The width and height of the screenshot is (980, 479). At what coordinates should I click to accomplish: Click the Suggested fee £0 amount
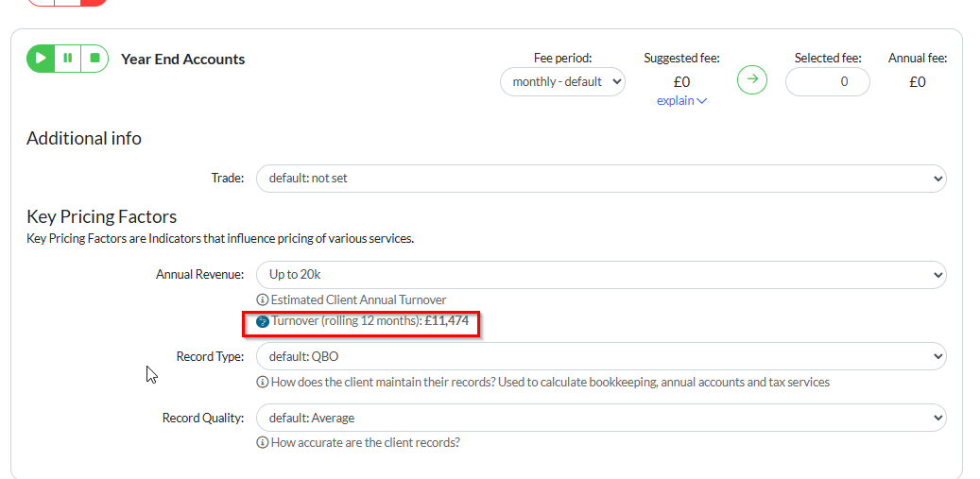(x=681, y=82)
